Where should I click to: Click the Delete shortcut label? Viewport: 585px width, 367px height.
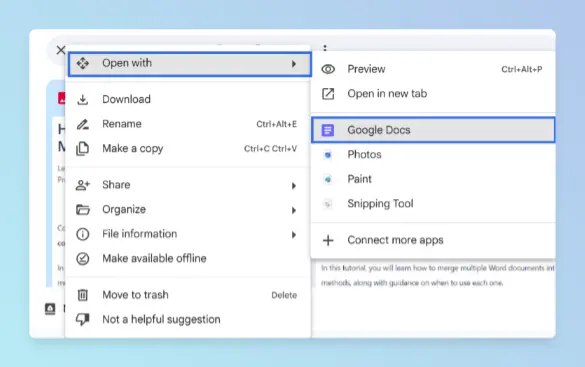284,295
